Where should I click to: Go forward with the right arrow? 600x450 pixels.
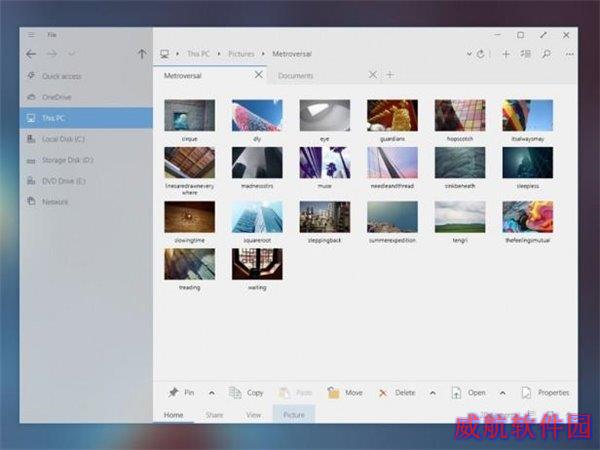tap(52, 54)
